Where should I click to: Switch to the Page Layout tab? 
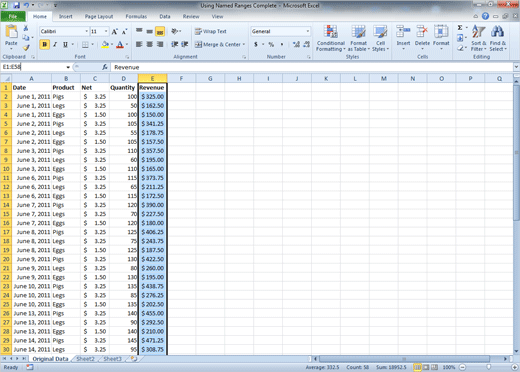tap(99, 16)
